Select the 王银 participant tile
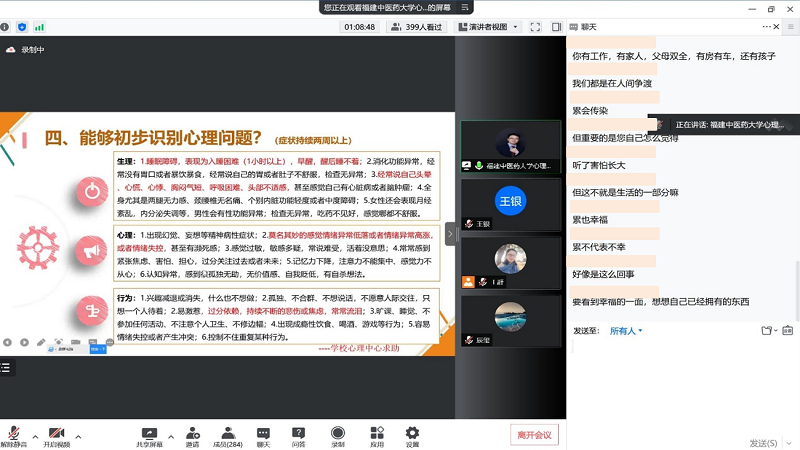 [510, 205]
